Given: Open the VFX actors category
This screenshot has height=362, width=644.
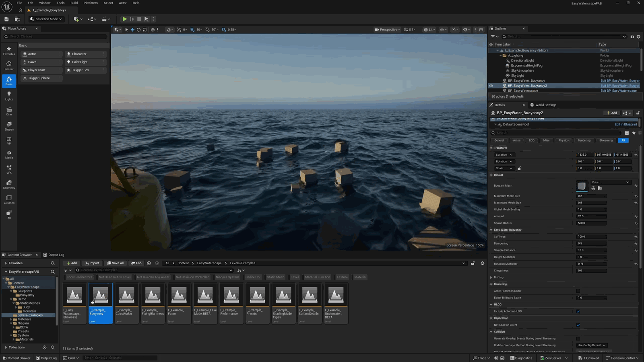Looking at the screenshot, I should pos(9,169).
